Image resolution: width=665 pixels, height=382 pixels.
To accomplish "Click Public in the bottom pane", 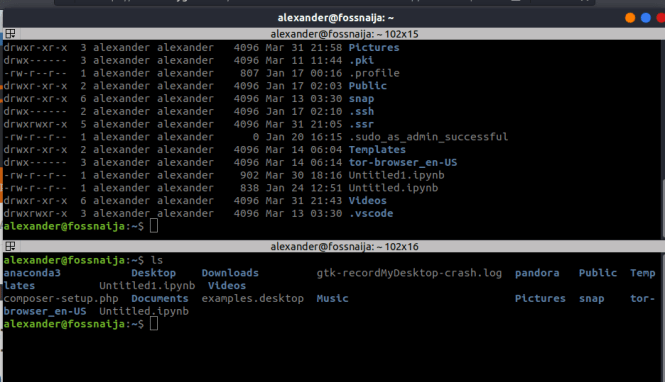I will (x=598, y=273).
